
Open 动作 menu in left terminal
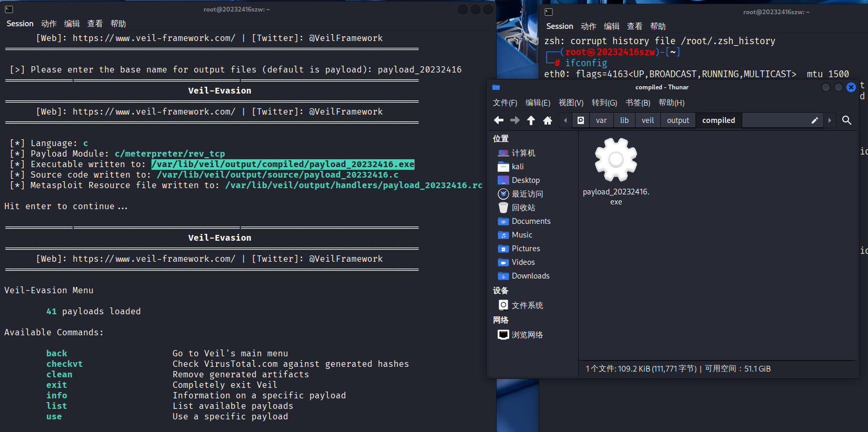click(x=49, y=24)
